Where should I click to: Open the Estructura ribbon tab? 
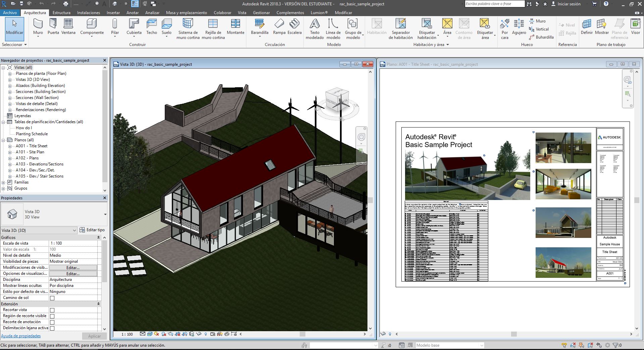[61, 13]
